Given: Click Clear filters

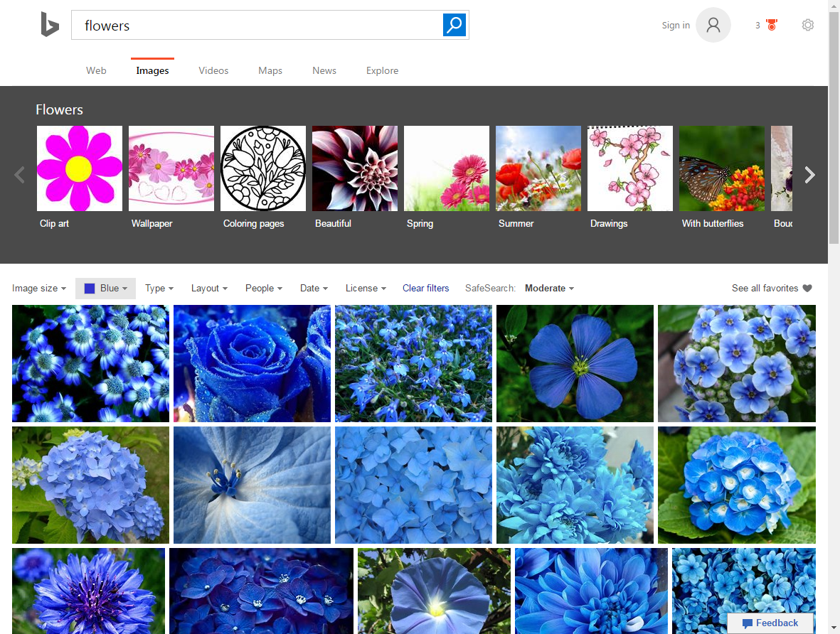Looking at the screenshot, I should [425, 288].
